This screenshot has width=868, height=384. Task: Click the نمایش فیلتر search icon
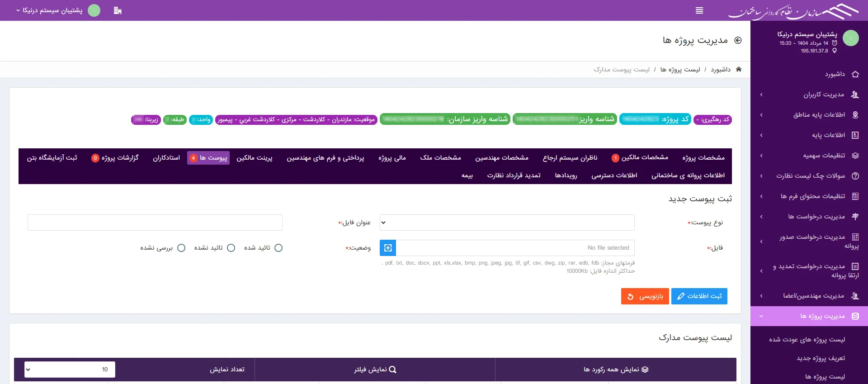click(x=392, y=370)
